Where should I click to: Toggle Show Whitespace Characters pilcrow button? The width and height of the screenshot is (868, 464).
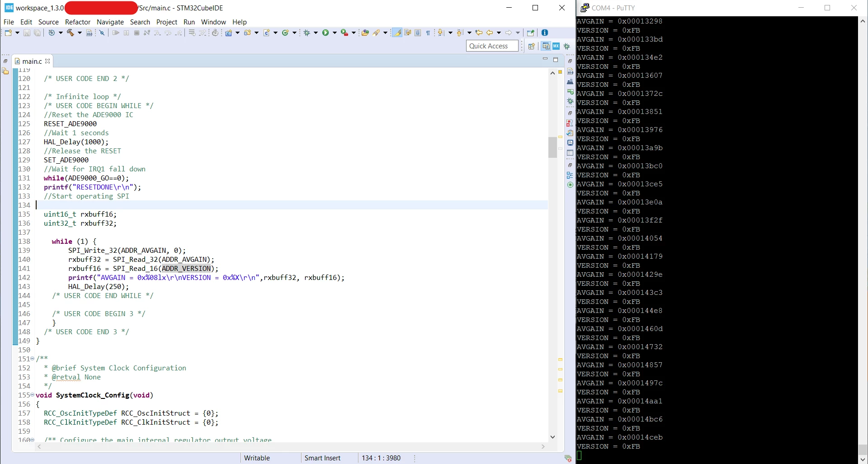pyautogui.click(x=428, y=33)
